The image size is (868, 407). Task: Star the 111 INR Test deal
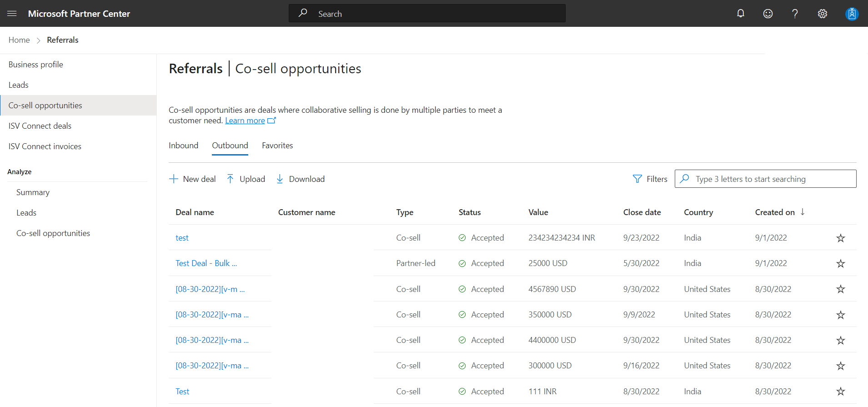tap(841, 392)
